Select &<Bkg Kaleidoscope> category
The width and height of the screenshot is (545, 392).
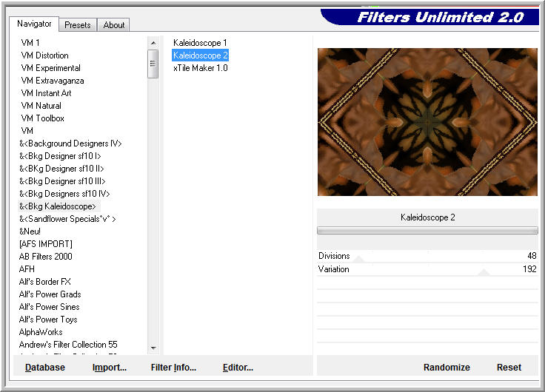[x=58, y=206]
